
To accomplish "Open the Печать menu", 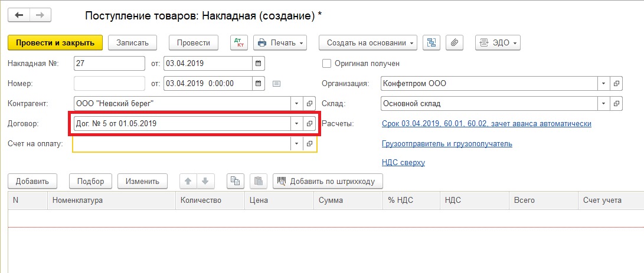I will point(280,43).
